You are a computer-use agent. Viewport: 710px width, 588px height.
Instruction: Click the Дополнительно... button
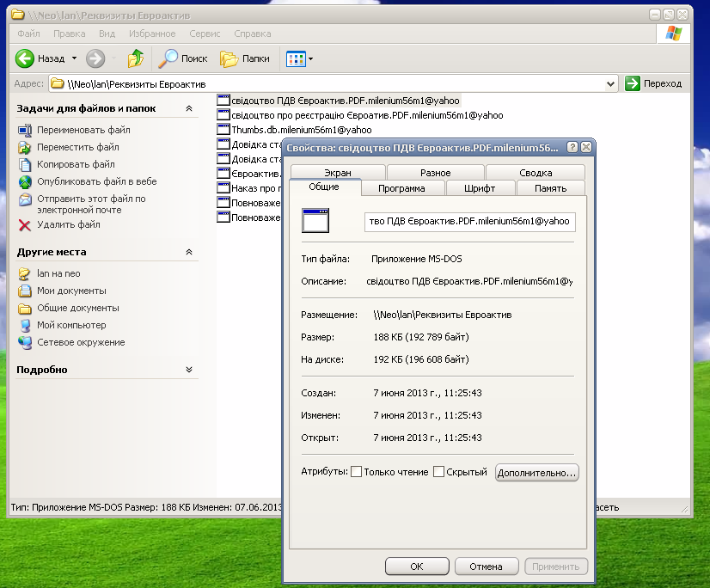coord(537,472)
